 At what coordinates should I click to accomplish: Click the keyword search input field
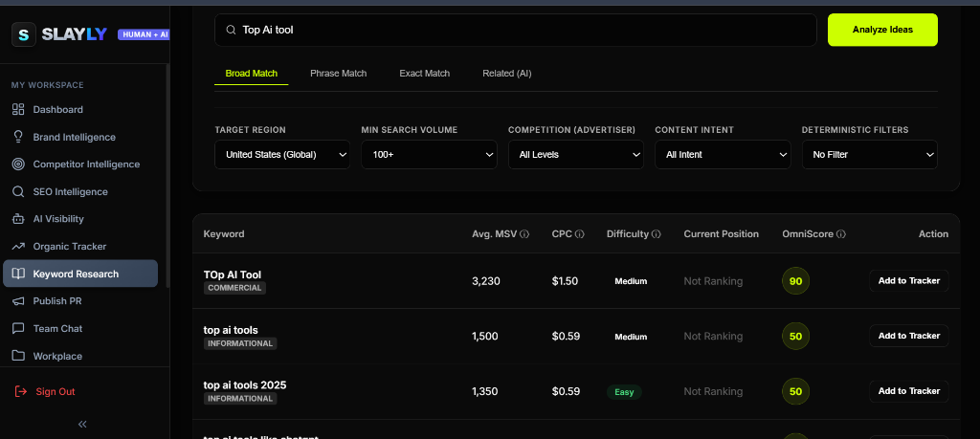pos(516,30)
